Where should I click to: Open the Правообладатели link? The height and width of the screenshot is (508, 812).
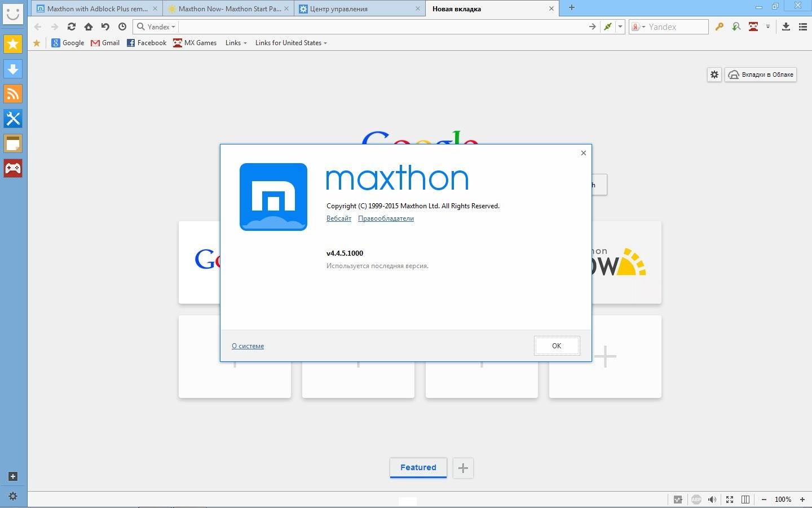(386, 218)
